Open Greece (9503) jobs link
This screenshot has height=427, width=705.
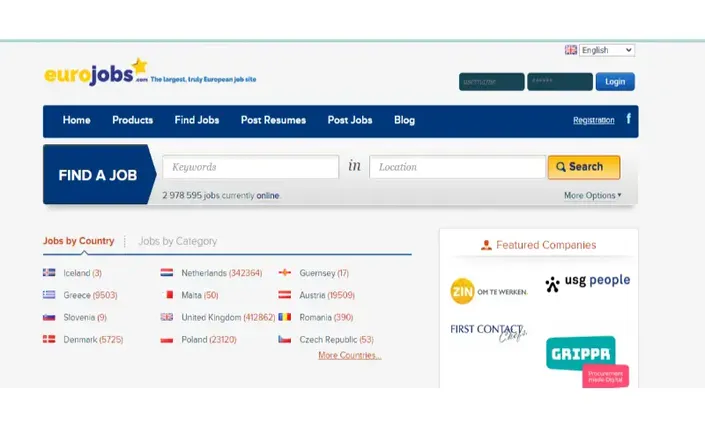pyautogui.click(x=90, y=295)
